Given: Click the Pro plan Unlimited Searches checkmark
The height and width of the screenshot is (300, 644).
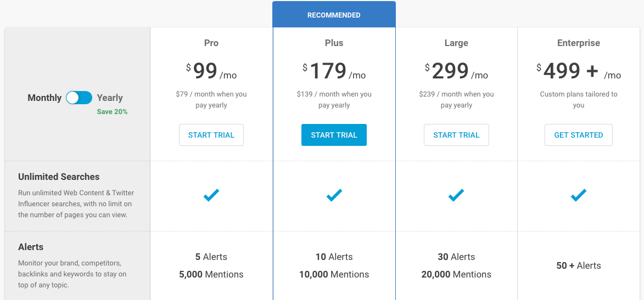Looking at the screenshot, I should [x=211, y=195].
